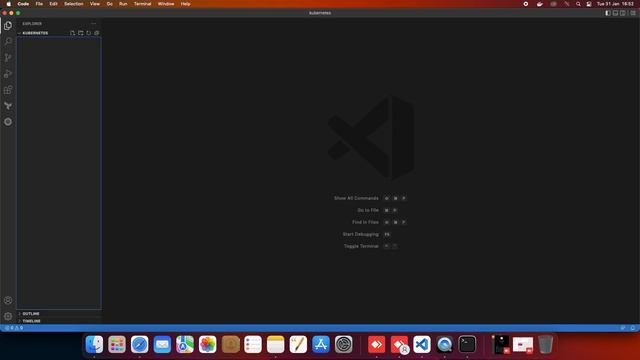Image resolution: width=640 pixels, height=360 pixels.
Task: Open the Customize Layout icon
Action: click(633, 13)
